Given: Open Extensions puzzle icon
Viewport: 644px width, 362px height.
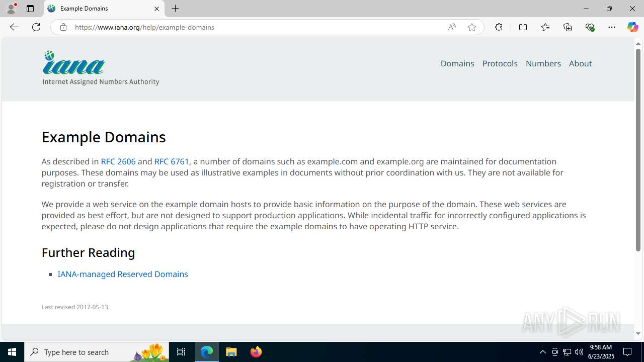Looking at the screenshot, I should pos(499,27).
